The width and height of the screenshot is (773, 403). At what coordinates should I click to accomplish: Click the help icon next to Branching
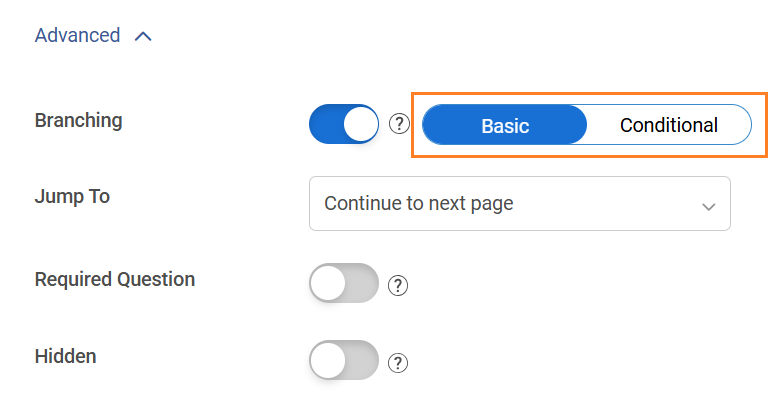[x=400, y=124]
